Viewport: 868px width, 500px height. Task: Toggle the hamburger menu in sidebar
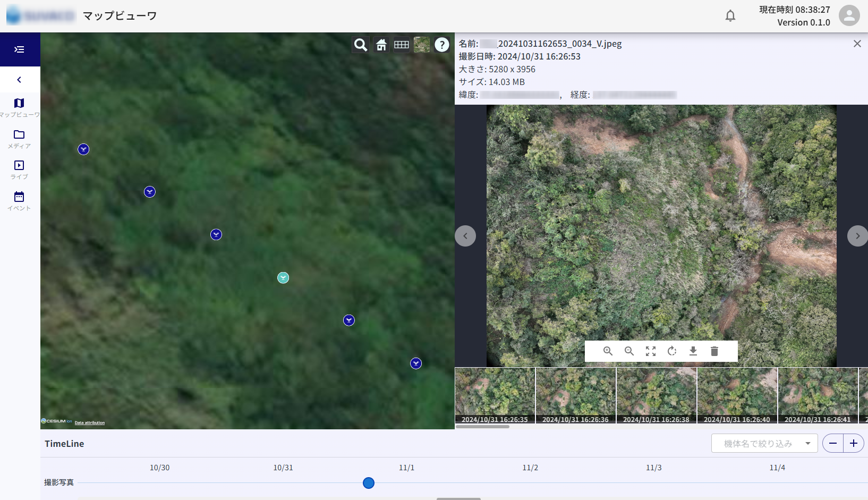19,49
